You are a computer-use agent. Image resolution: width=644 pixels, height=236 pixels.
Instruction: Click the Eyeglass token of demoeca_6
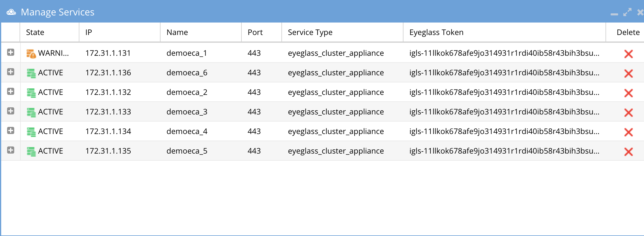[x=504, y=73]
